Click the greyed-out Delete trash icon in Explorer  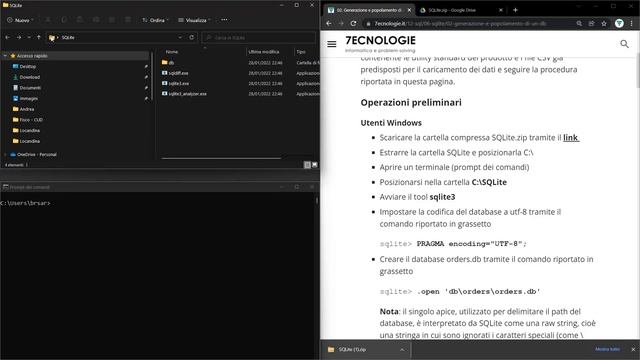pyautogui.click(x=128, y=20)
